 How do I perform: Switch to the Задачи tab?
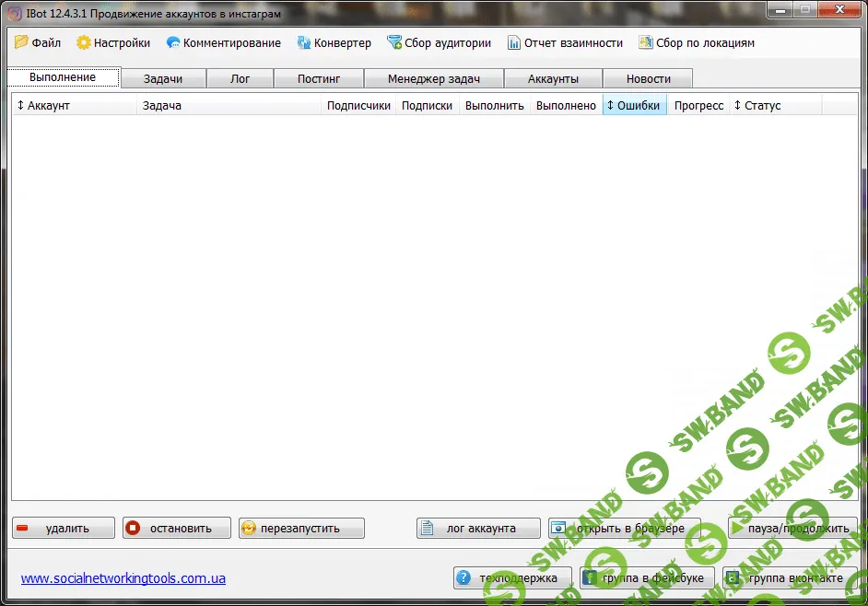click(x=162, y=78)
